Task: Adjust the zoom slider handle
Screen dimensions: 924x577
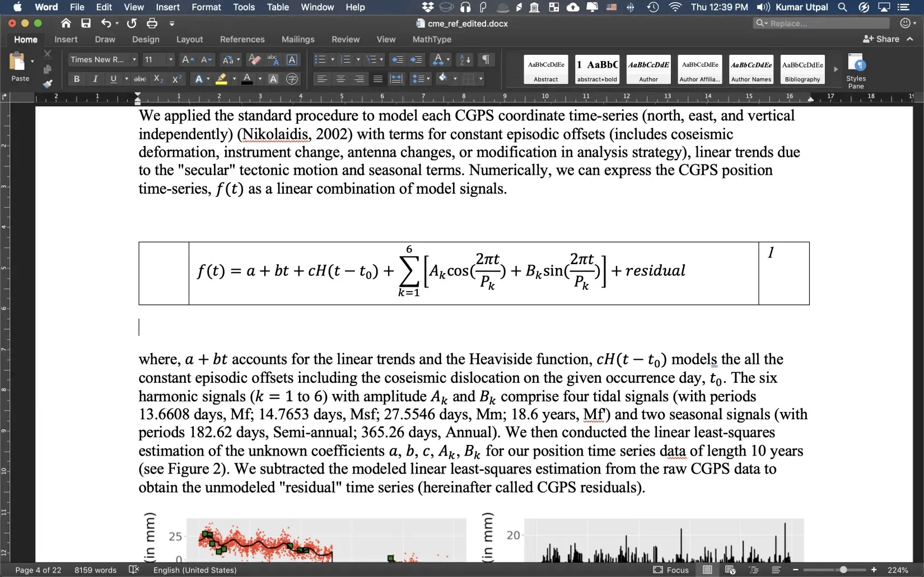Action: click(843, 570)
